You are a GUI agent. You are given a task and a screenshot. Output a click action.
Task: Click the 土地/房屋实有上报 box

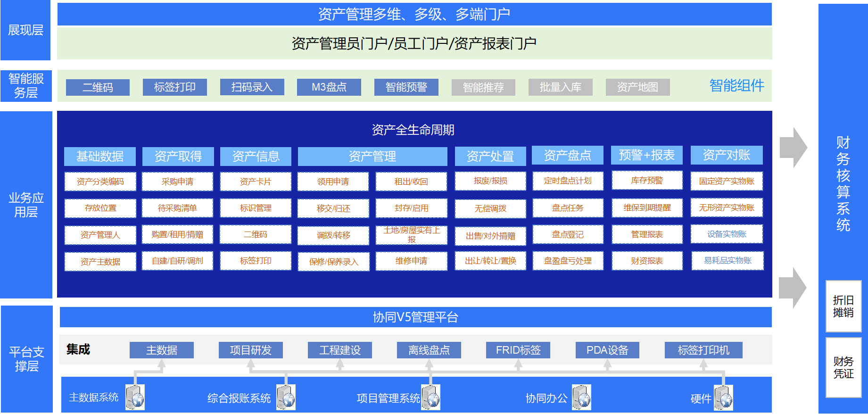[411, 235]
